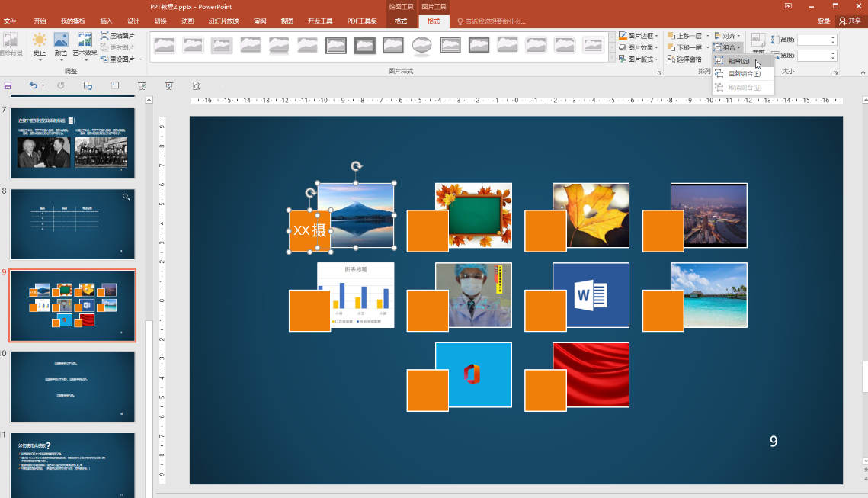Open the 更正 (Corrections) picture tool
The height and width of the screenshot is (498, 868).
click(x=39, y=45)
